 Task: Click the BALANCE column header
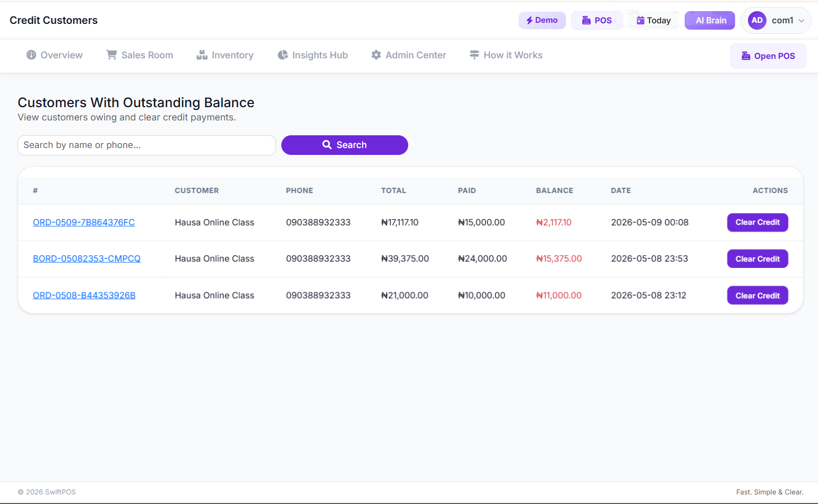[555, 190]
